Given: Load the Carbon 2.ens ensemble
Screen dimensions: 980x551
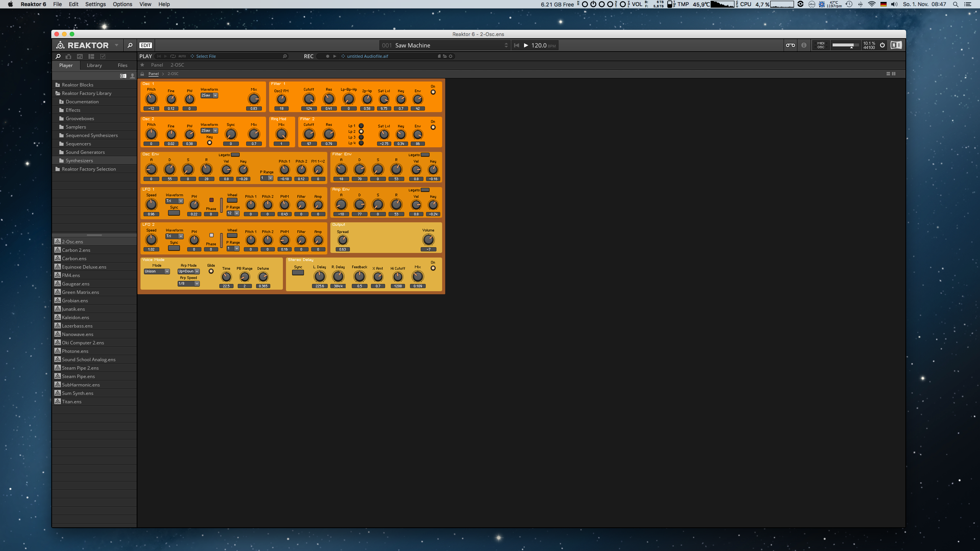Looking at the screenshot, I should point(94,250).
